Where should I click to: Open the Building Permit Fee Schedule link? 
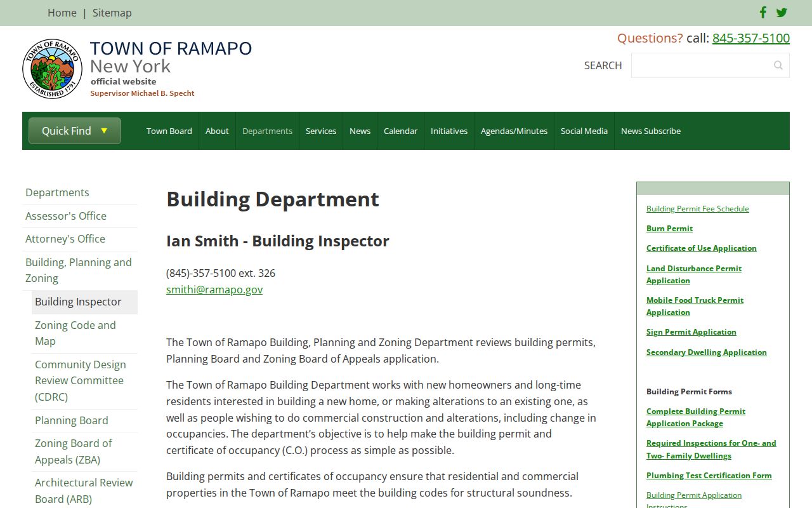pyautogui.click(x=698, y=208)
